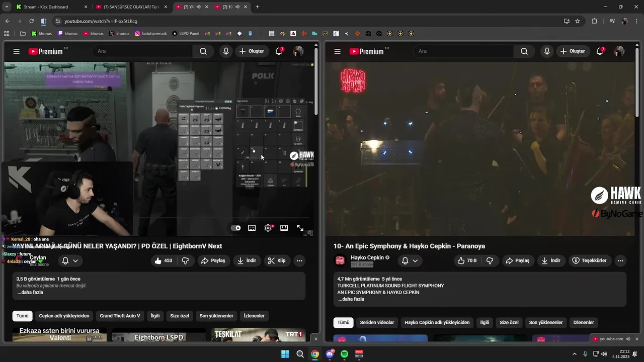Open more actions menu under left video
Image resolution: width=644 pixels, height=362 pixels.
pos(299,260)
